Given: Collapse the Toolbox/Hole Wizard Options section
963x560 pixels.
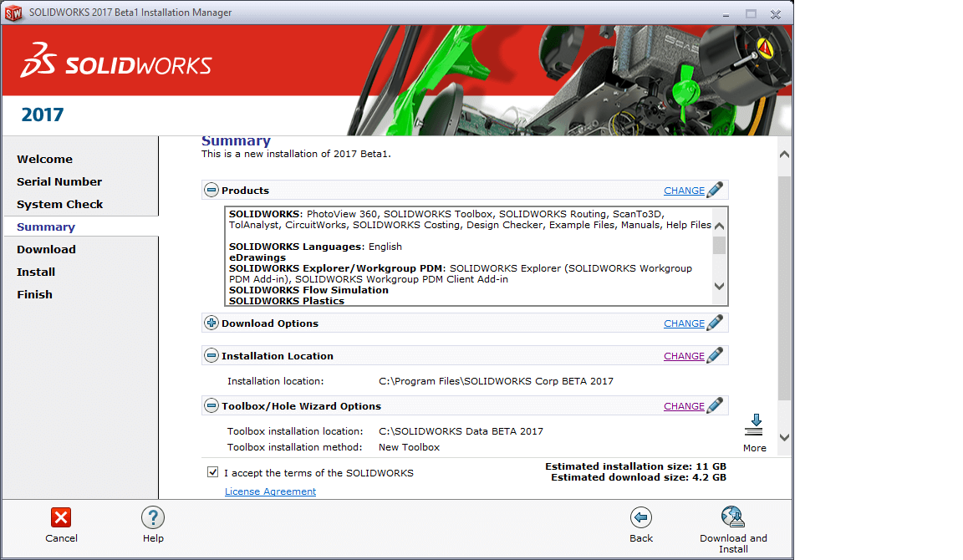Looking at the screenshot, I should point(211,406).
